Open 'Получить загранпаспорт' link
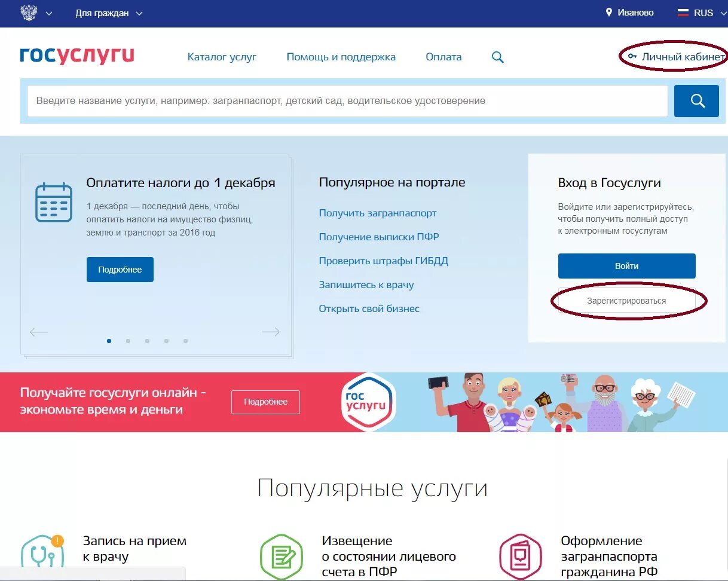 [x=378, y=213]
